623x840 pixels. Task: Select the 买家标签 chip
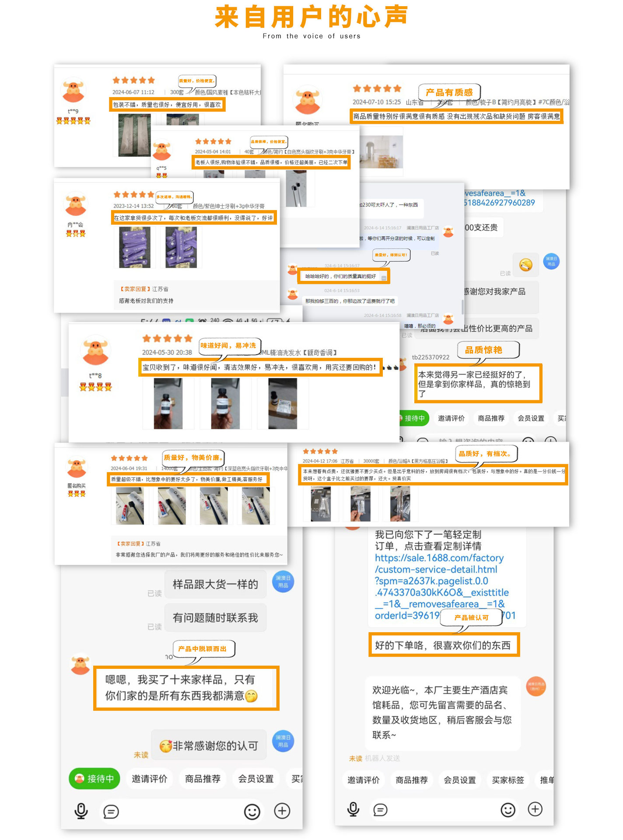click(x=507, y=780)
